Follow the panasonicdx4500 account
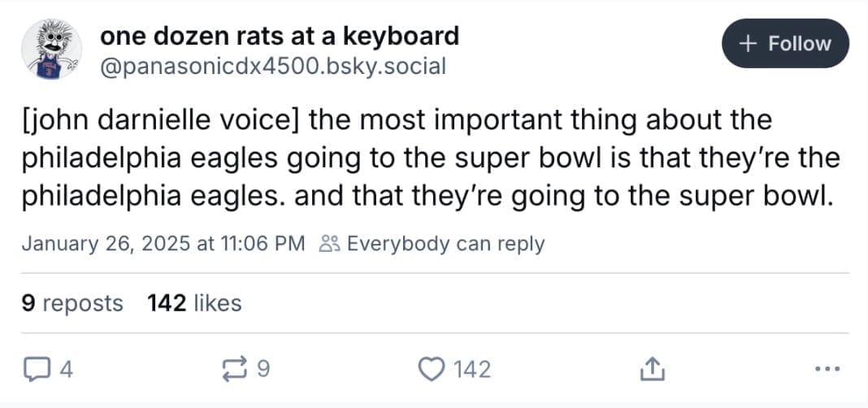868x408 pixels. 785,44
